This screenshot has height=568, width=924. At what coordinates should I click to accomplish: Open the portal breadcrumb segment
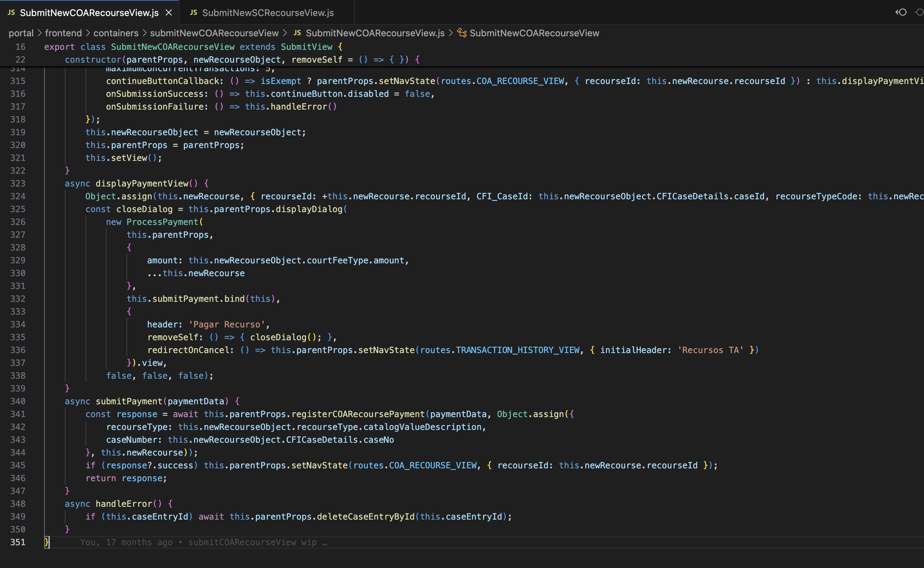click(21, 33)
